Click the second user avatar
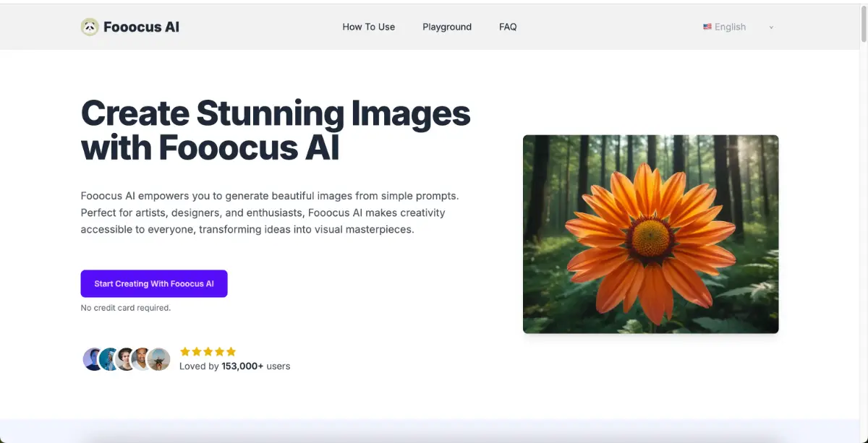This screenshot has height=443, width=868. (108, 358)
